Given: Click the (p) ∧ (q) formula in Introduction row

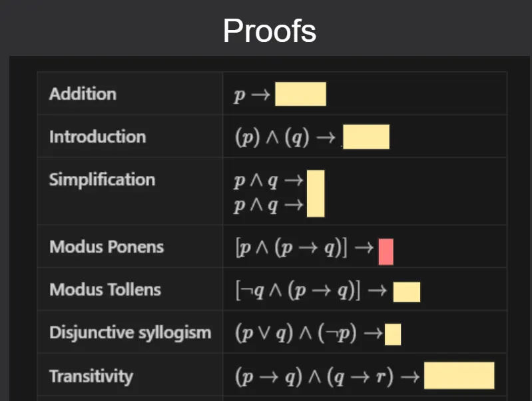Looking at the screenshot, I should [x=274, y=137].
